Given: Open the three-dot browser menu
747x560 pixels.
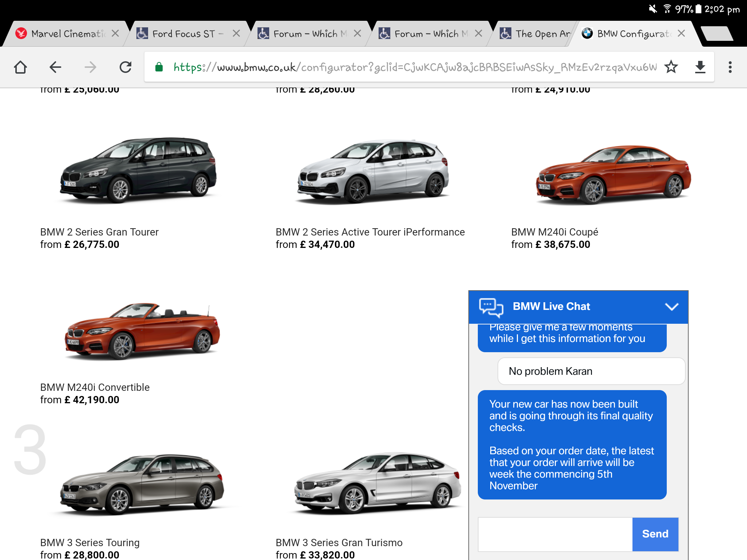Looking at the screenshot, I should click(730, 67).
